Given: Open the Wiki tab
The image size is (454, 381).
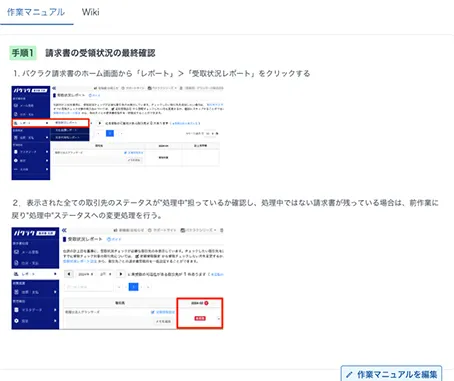Looking at the screenshot, I should click(90, 12).
